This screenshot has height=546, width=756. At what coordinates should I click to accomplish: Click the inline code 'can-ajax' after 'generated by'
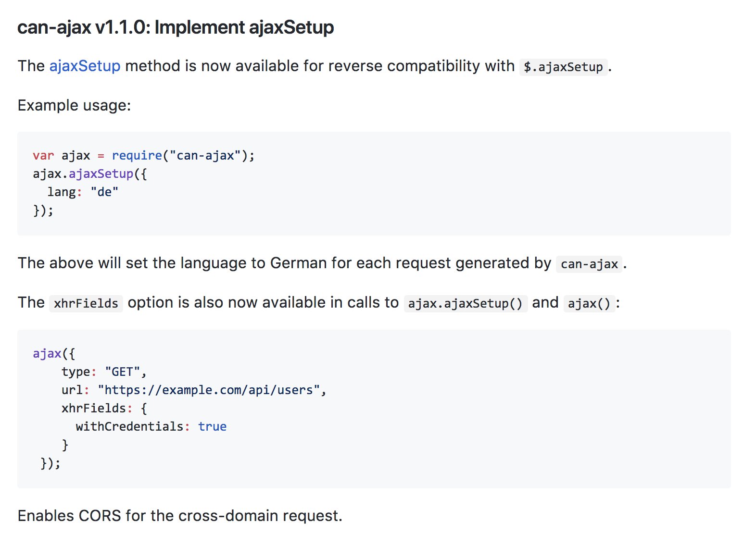click(589, 264)
